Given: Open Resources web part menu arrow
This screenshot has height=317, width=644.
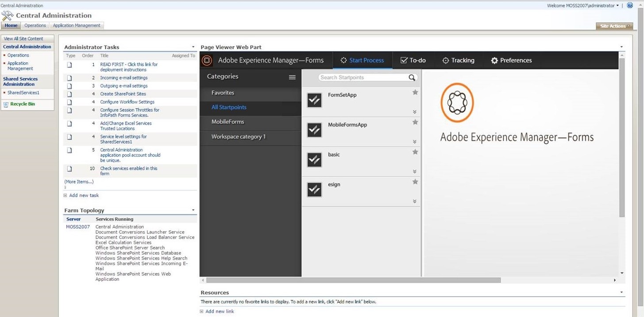Looking at the screenshot, I should (621, 292).
